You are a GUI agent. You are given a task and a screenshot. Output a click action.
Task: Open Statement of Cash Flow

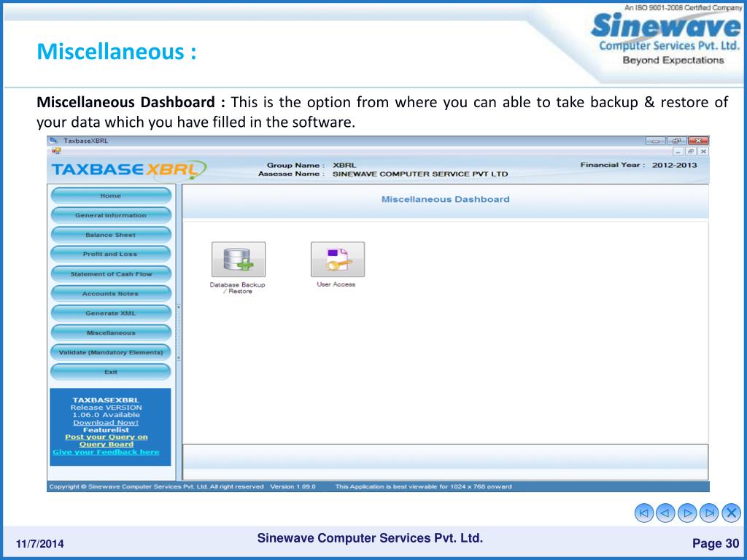point(111,274)
